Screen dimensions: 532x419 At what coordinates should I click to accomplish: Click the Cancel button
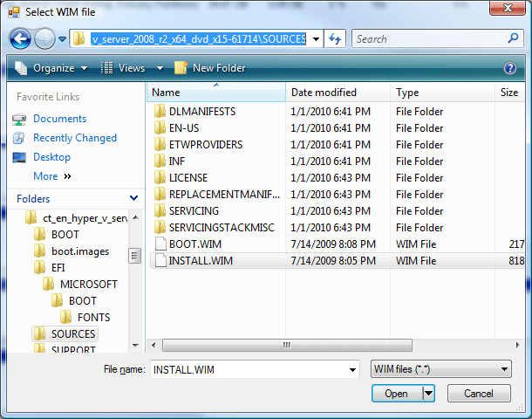tap(480, 394)
